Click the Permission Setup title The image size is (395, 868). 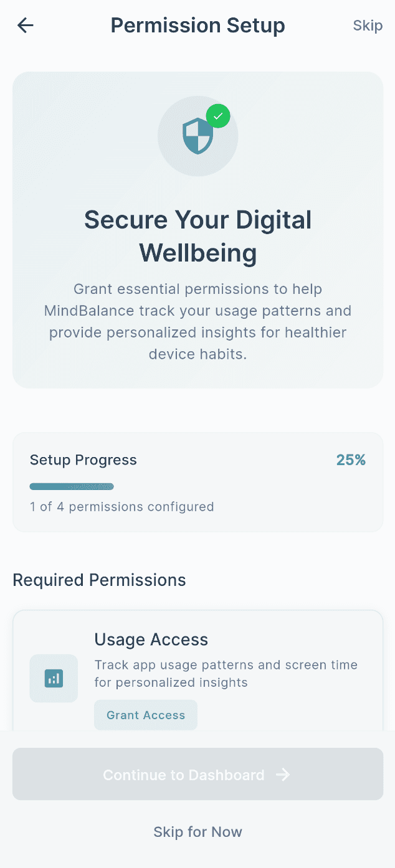[197, 26]
